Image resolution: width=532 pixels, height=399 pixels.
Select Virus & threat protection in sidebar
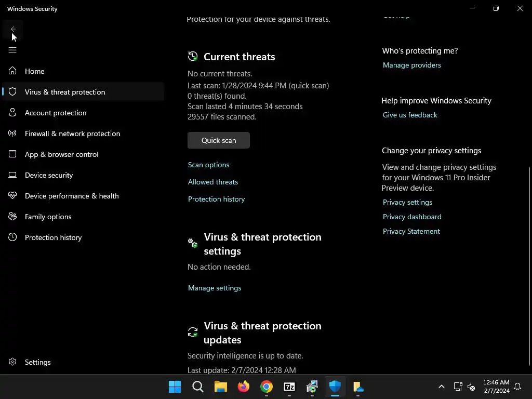click(84, 91)
